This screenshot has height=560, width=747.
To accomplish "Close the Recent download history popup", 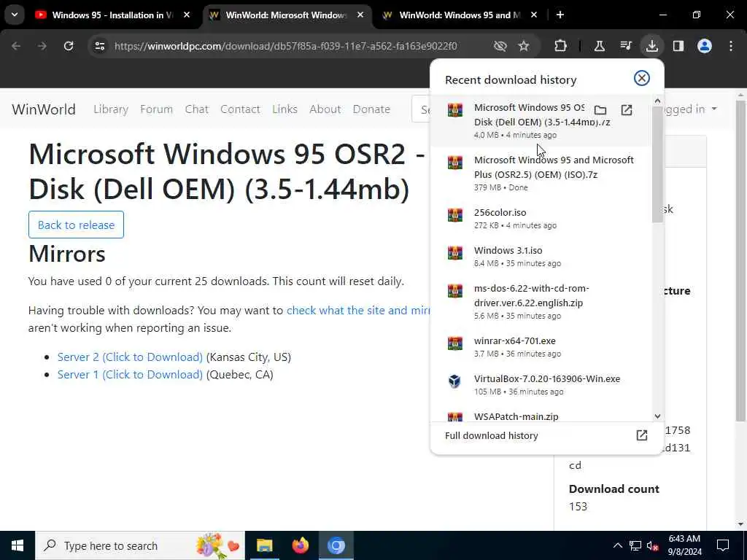I will [x=642, y=78].
